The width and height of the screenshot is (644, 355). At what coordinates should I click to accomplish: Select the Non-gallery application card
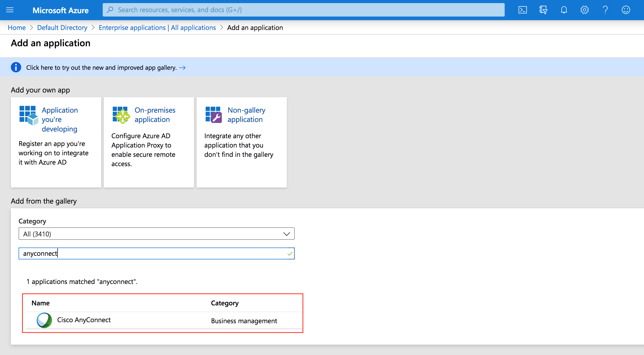(242, 142)
